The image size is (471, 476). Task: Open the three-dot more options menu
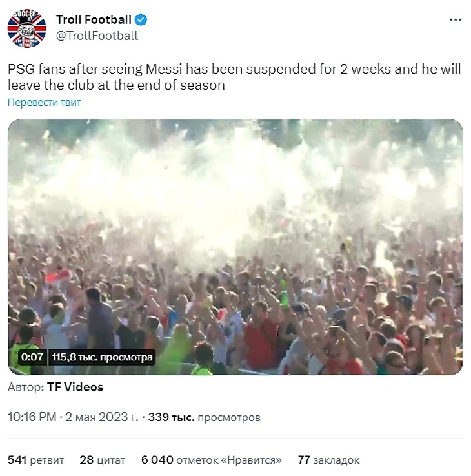click(455, 20)
